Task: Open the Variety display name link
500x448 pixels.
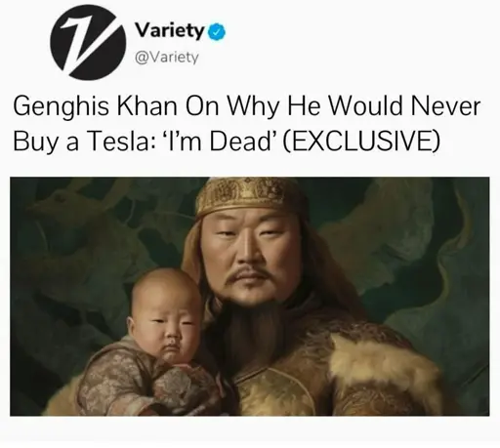Action: (x=170, y=31)
